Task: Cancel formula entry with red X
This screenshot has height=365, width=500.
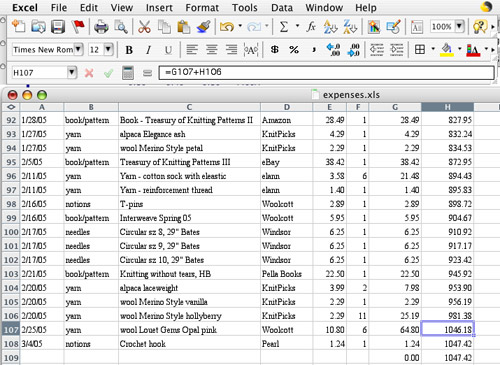Action: click(x=89, y=73)
